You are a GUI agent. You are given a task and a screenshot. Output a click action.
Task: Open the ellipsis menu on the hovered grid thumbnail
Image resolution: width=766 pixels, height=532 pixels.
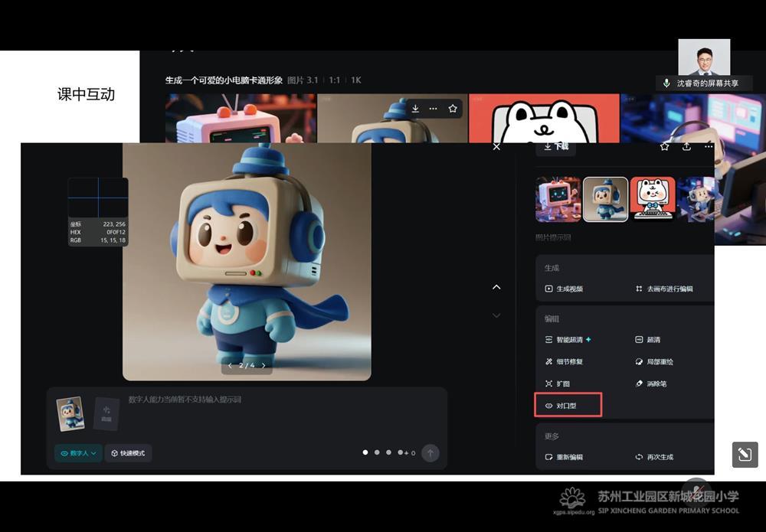click(434, 109)
